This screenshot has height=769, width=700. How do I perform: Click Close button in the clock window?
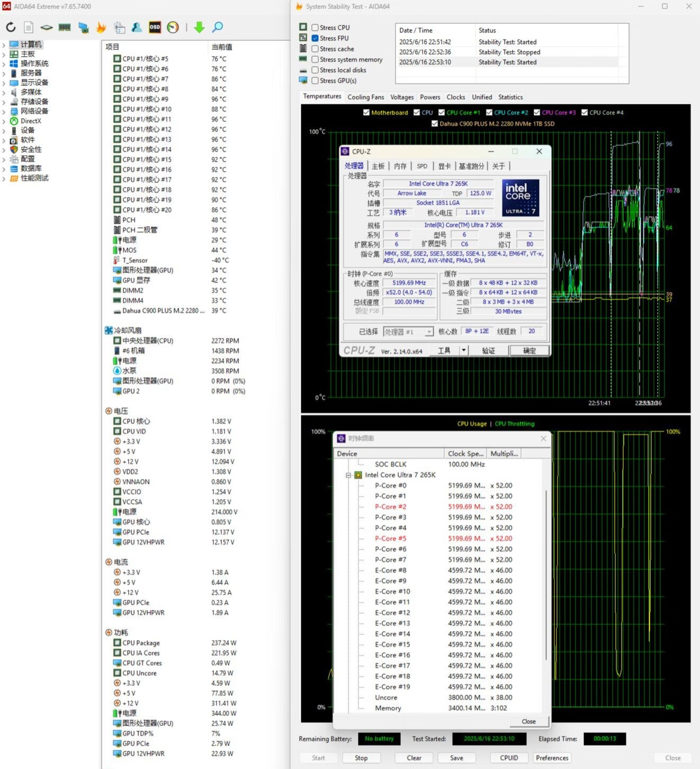pyautogui.click(x=528, y=721)
